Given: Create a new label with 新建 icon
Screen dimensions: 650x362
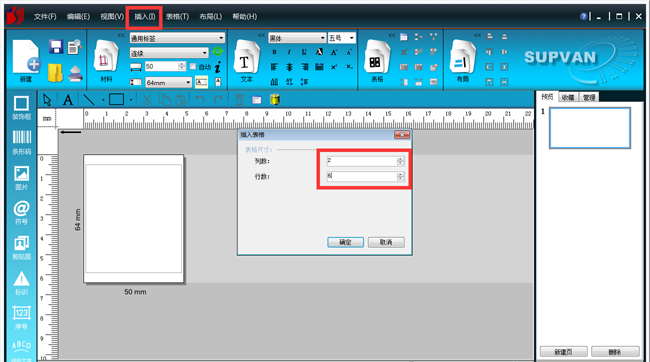Looking at the screenshot, I should (x=26, y=61).
